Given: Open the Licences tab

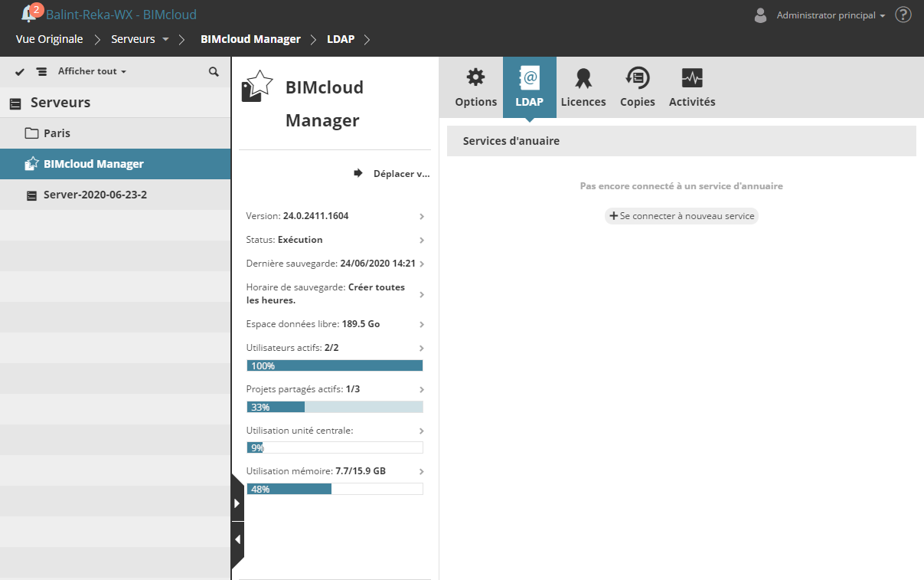Looking at the screenshot, I should coord(583,87).
